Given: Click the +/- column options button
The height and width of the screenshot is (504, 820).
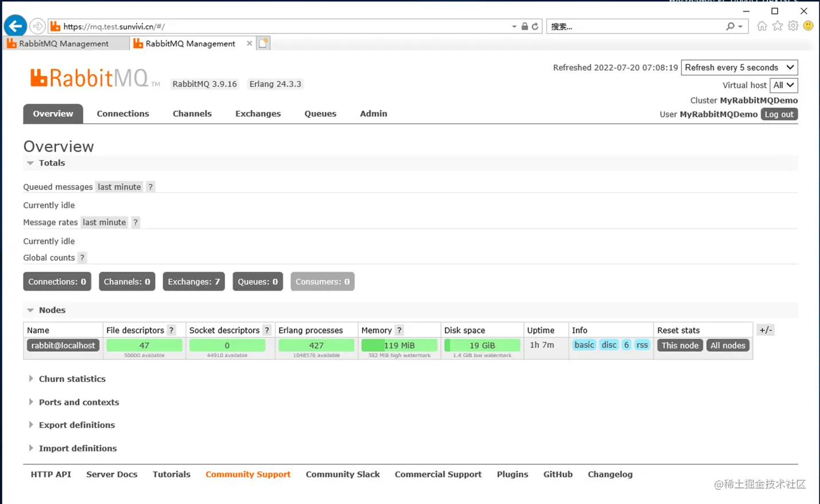Looking at the screenshot, I should tap(766, 330).
